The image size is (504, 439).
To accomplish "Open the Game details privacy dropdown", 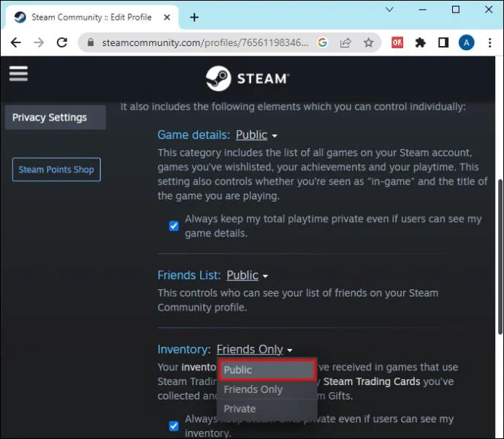I will pyautogui.click(x=256, y=135).
